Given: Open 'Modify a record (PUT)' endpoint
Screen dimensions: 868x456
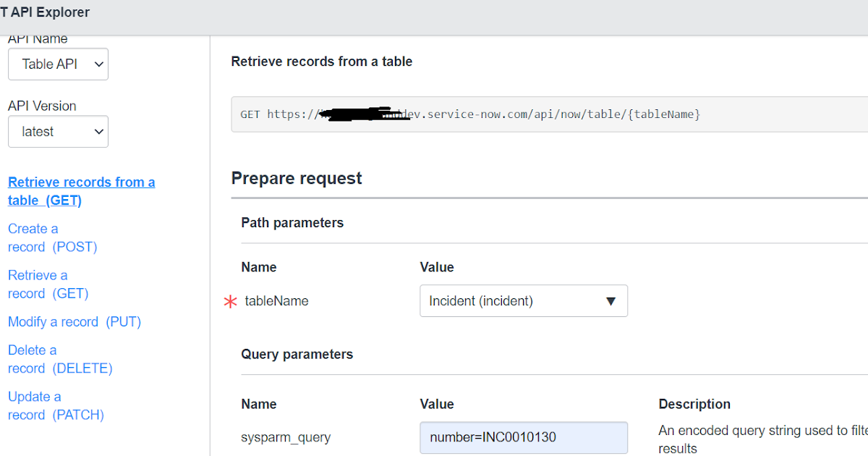Looking at the screenshot, I should point(74,321).
